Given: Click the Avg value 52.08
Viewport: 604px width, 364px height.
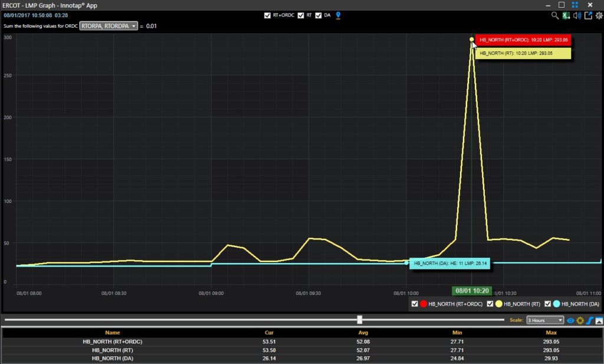Looking at the screenshot, I should tap(363, 342).
